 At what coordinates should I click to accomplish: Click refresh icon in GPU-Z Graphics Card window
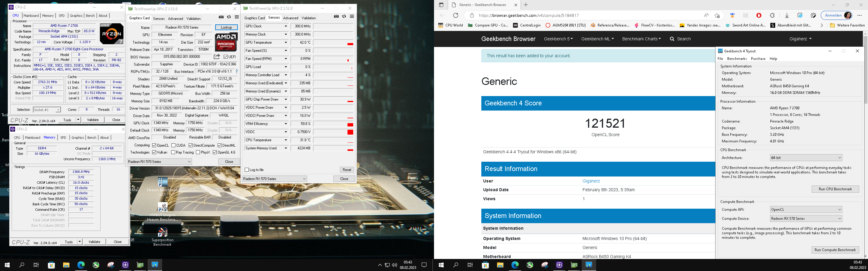tap(229, 17)
